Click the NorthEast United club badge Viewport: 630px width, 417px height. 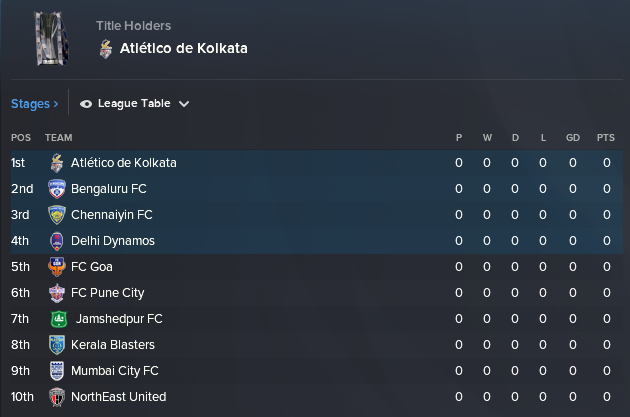coord(57,397)
